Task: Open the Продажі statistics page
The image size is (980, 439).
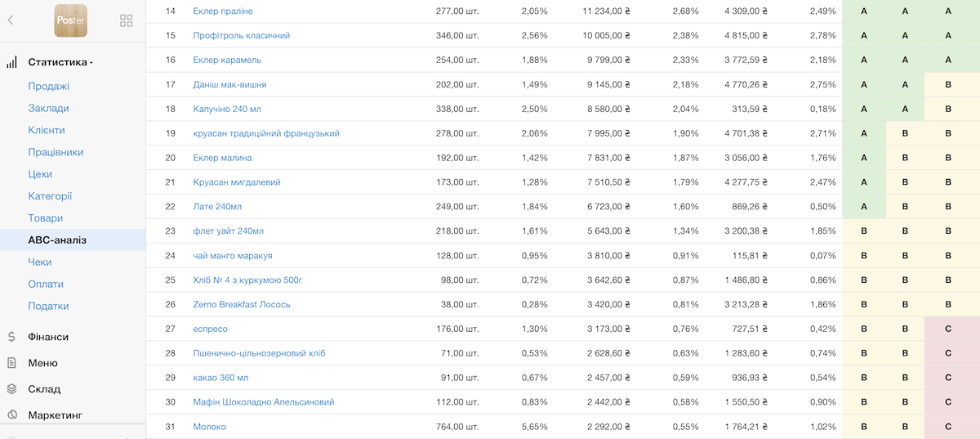Action: click(x=48, y=86)
